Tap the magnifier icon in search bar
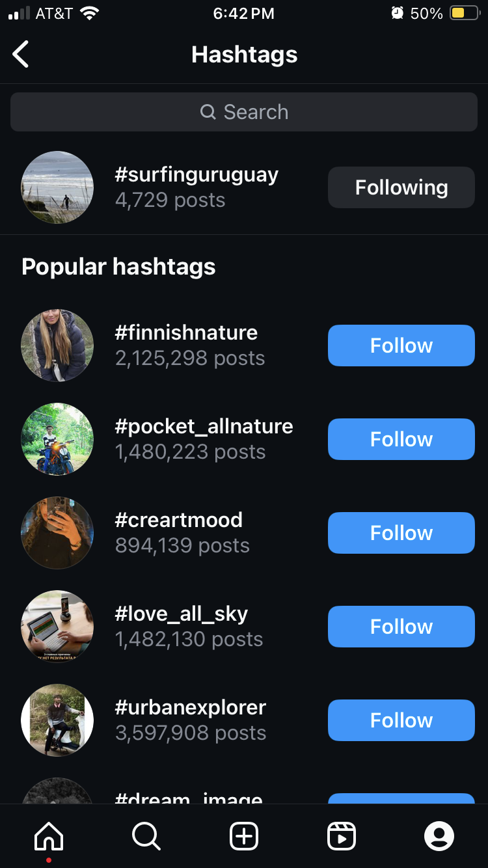 click(x=208, y=112)
